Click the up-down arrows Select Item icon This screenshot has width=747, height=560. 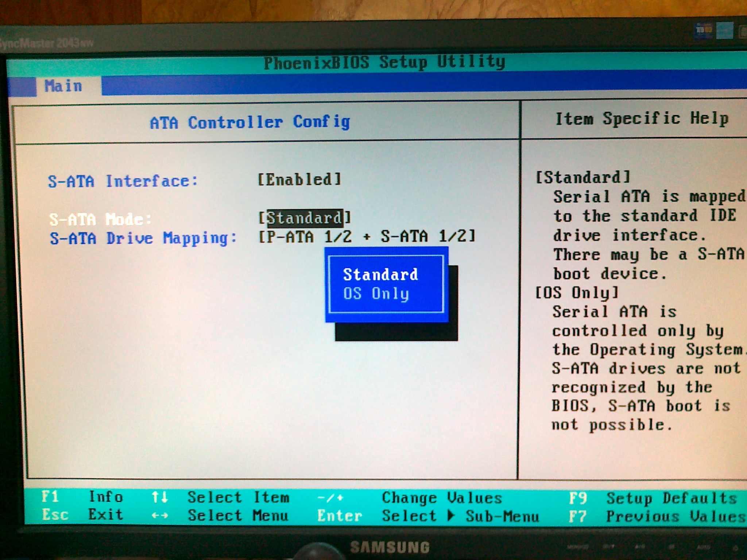coord(160,497)
